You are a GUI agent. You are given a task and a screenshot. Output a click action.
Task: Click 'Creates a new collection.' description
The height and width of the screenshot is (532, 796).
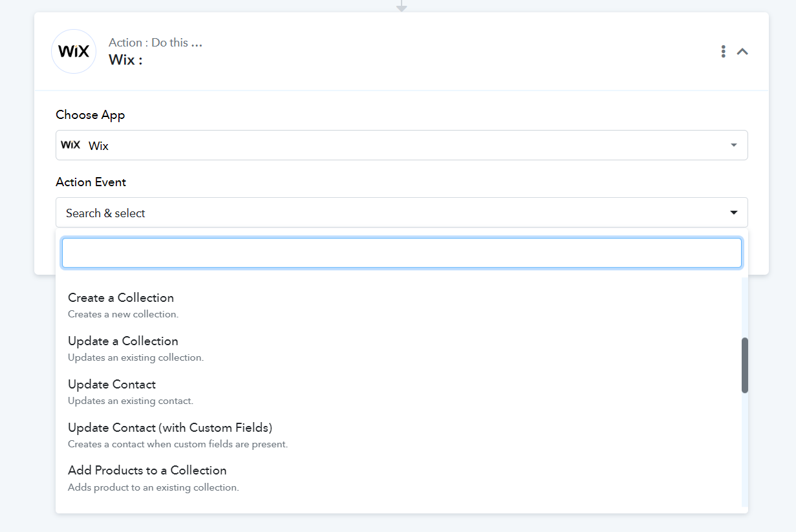(x=124, y=314)
